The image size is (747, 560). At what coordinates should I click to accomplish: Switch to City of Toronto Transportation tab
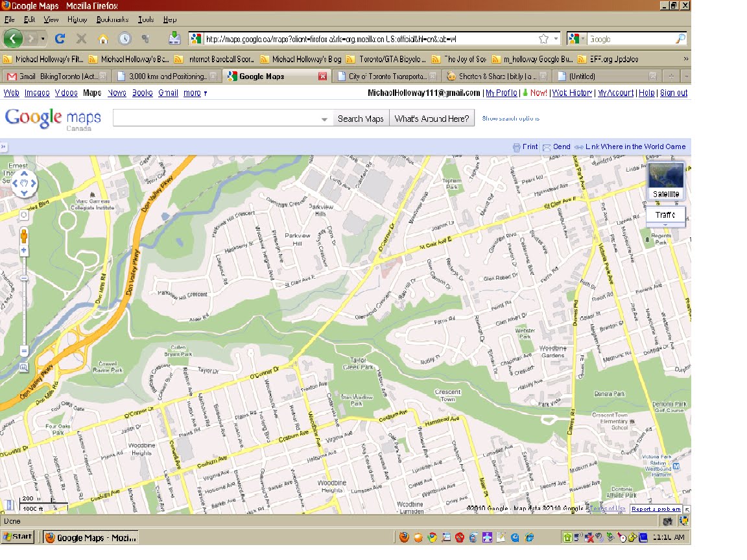point(386,76)
